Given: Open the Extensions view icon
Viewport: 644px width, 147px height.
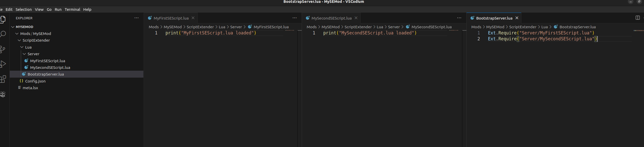Looking at the screenshot, I should pos(3,79).
